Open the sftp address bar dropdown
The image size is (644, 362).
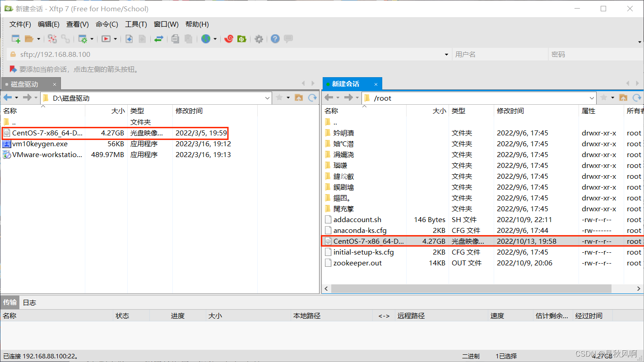(447, 54)
